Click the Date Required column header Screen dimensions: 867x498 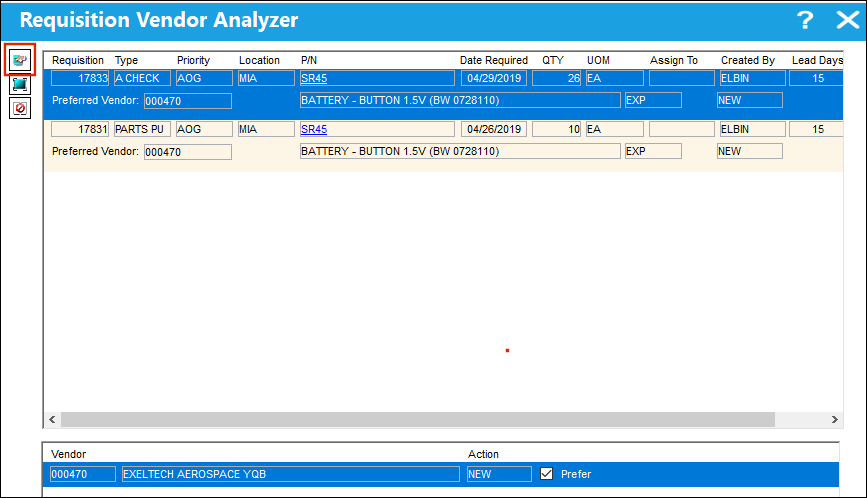click(494, 60)
